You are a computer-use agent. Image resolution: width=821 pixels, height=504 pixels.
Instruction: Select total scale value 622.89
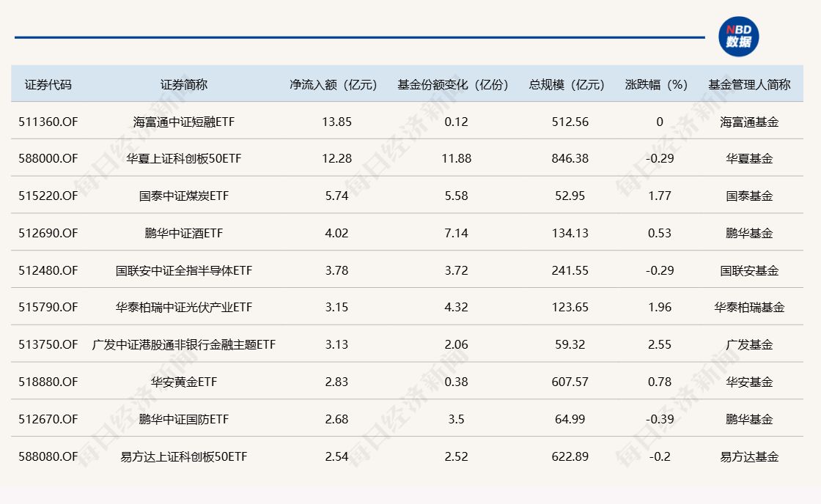pyautogui.click(x=570, y=456)
